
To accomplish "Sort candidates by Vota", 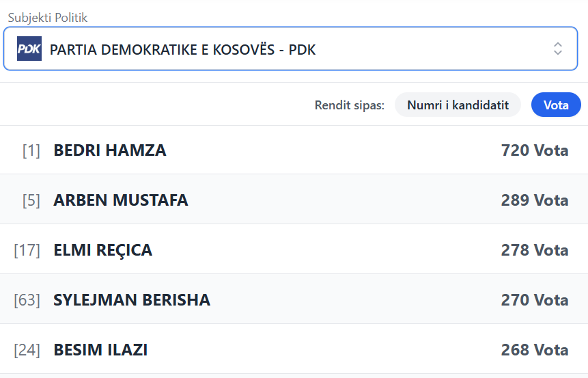I will pos(556,105).
